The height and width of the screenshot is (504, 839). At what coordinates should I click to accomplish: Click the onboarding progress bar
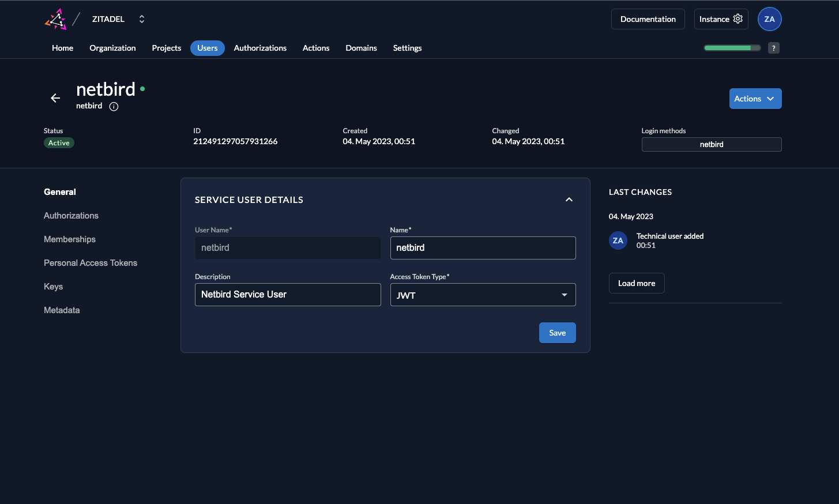(x=732, y=48)
